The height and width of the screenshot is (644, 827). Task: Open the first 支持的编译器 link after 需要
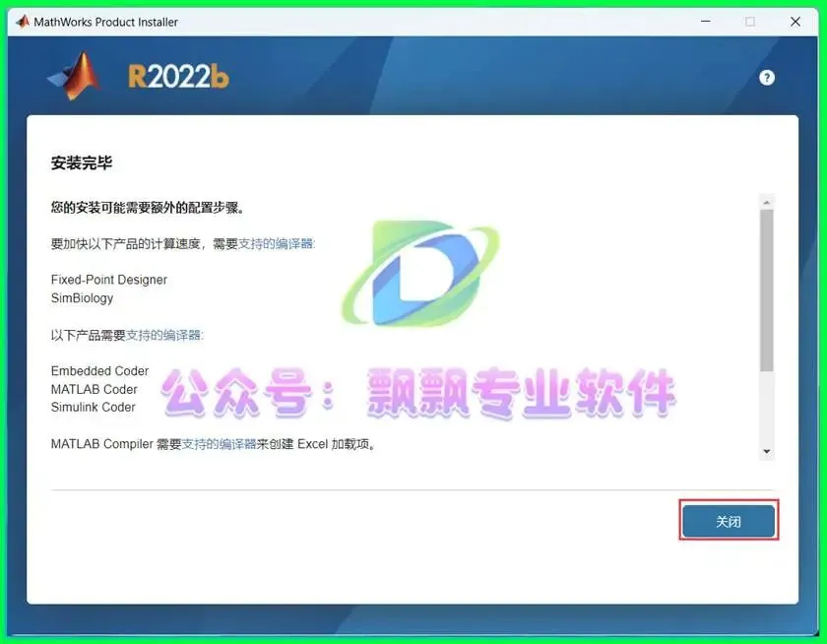[277, 243]
